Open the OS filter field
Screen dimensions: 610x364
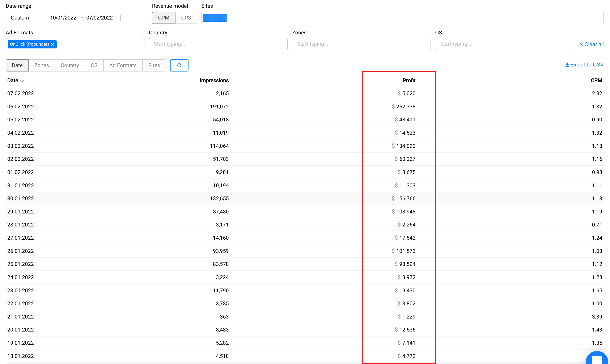pos(504,44)
